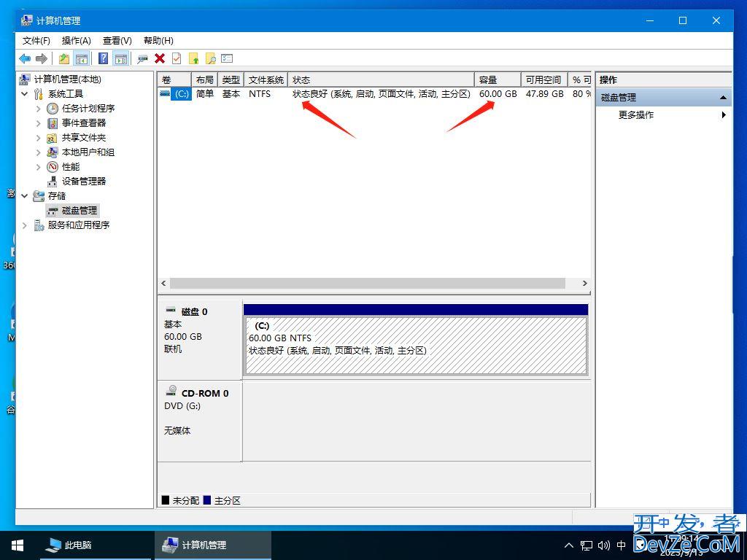Click the yellow page with magnifier icon
This screenshot has width=747, height=560.
point(210,58)
